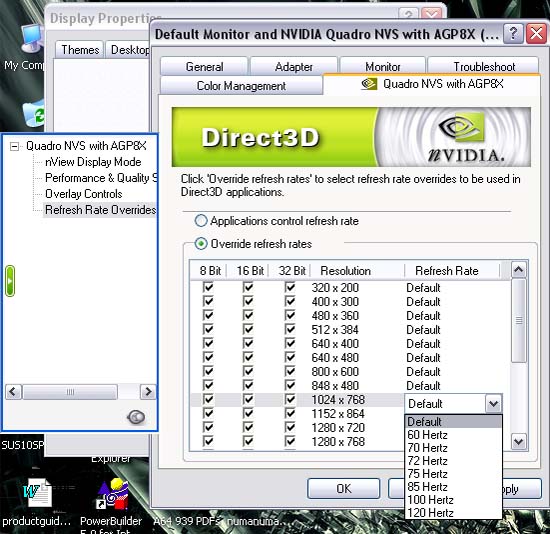The image size is (550, 534).
Task: Click the partially hidden Apply button
Action: 522,488
